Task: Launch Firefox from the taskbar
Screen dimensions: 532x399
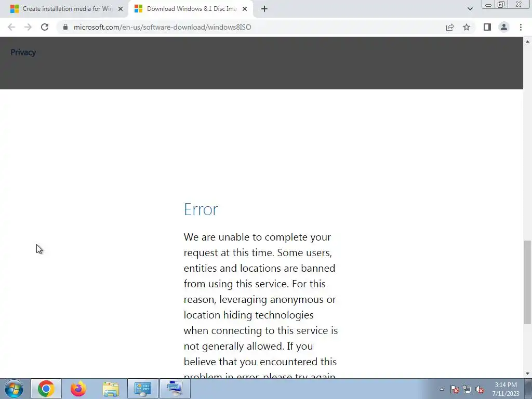Action: tap(78, 389)
